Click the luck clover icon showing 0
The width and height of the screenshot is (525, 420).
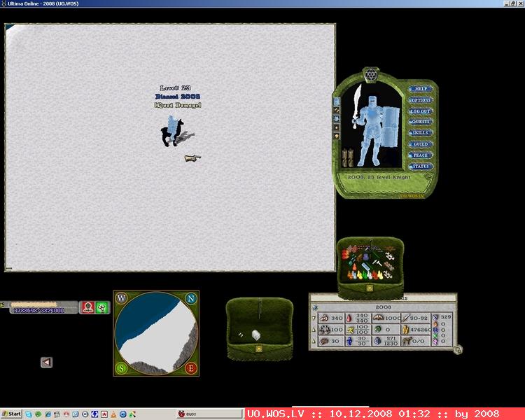click(378, 330)
